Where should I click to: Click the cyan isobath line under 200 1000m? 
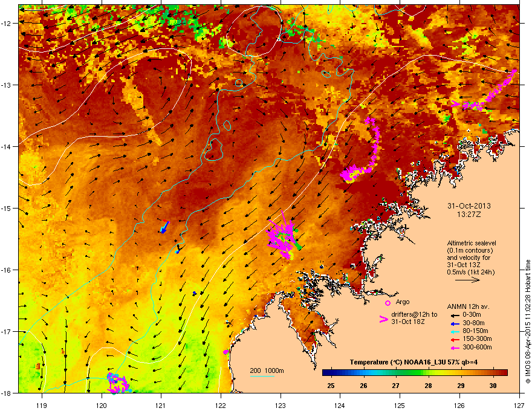pyautogui.click(x=262, y=377)
